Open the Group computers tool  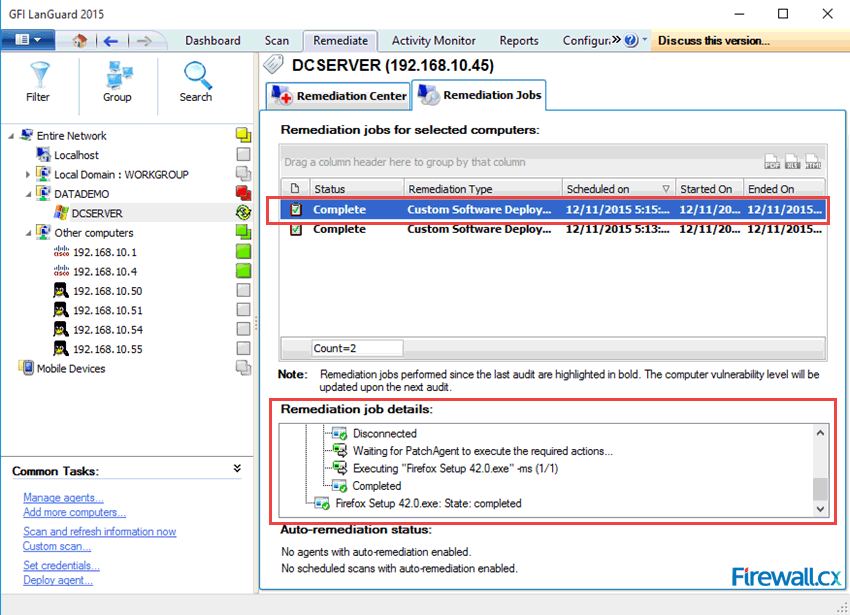[x=118, y=82]
